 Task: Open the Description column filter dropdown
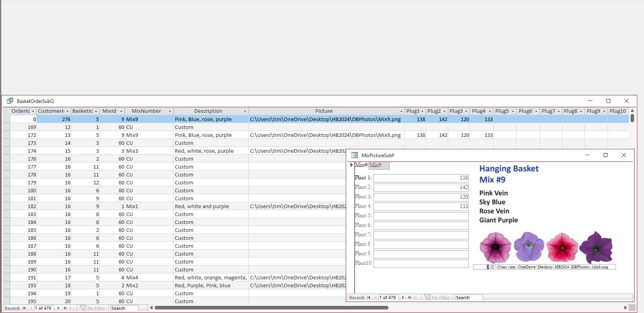pos(245,111)
